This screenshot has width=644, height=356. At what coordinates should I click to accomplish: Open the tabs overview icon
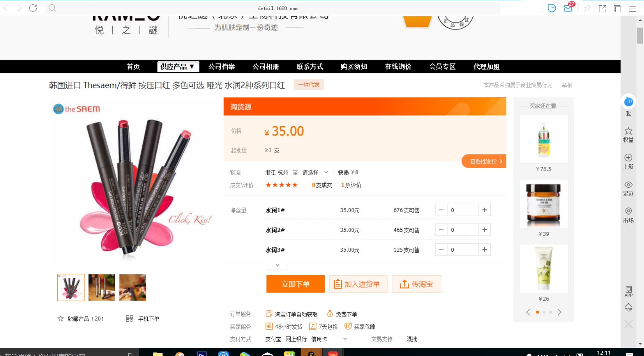[x=618, y=8]
